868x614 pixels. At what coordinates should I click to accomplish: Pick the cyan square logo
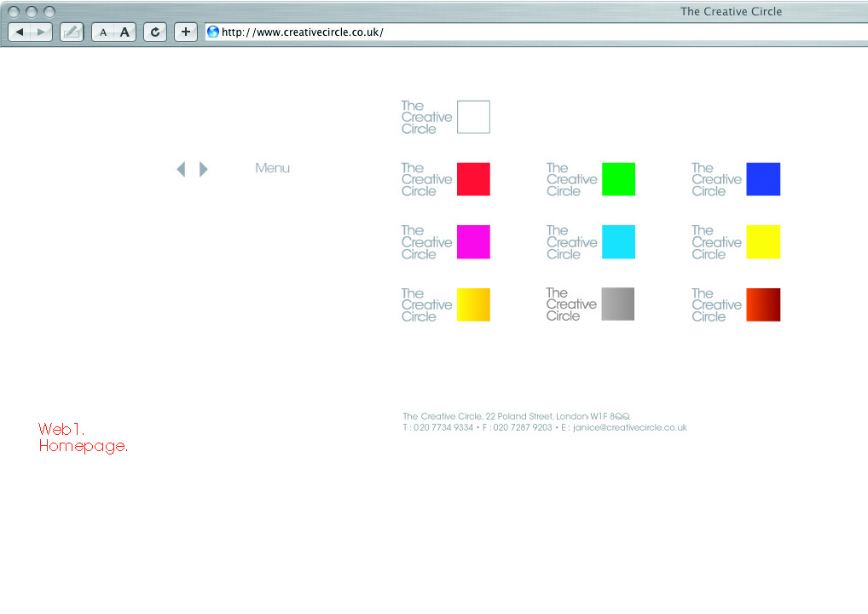(618, 242)
